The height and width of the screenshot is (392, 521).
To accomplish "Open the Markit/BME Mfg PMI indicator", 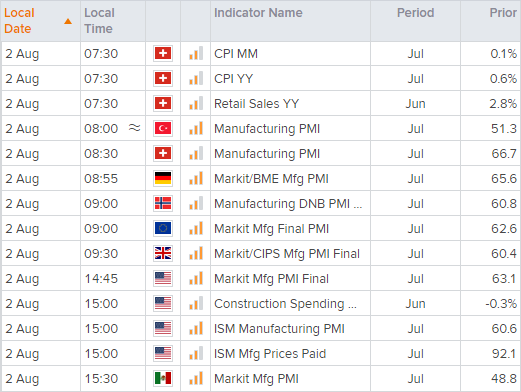I will click(271, 179).
